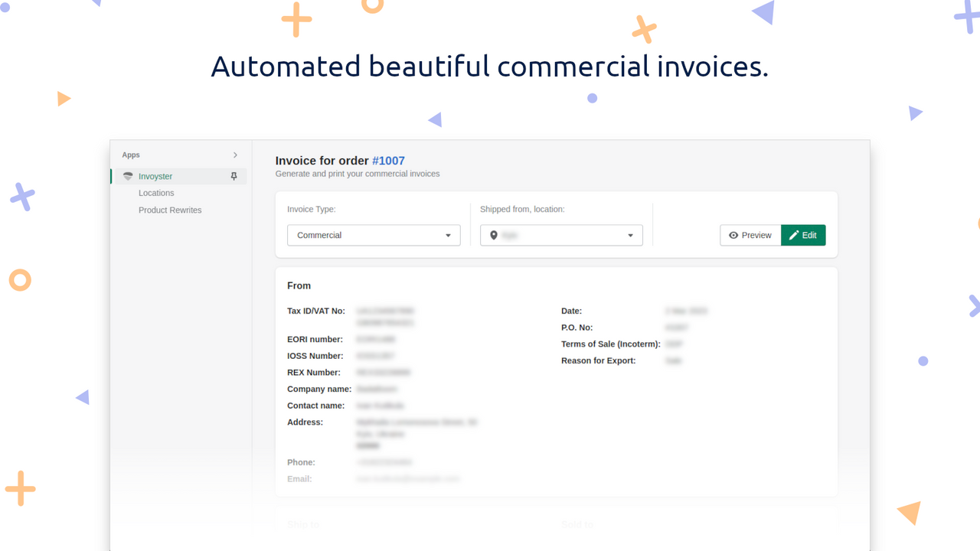This screenshot has width=980, height=551.
Task: Open the Commercial invoice type selector
Action: pos(374,235)
